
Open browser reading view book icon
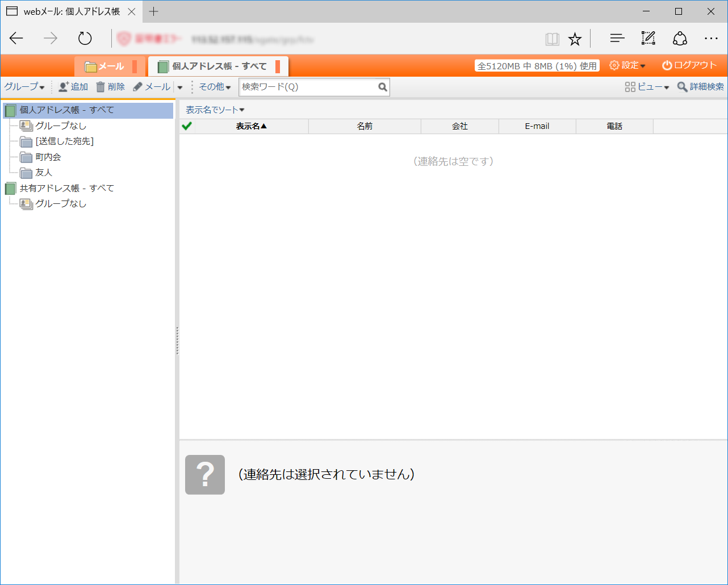tap(552, 39)
